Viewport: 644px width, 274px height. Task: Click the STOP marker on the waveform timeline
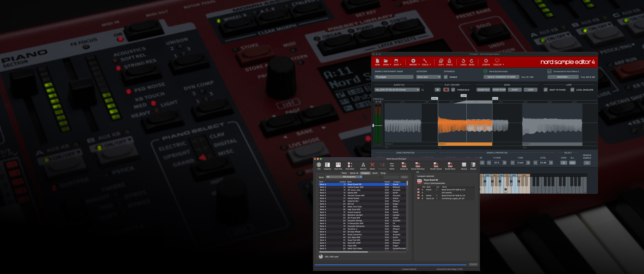coord(495,98)
